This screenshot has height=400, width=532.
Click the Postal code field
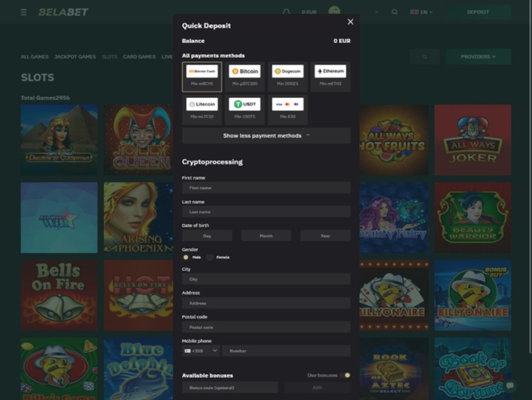coord(266,327)
